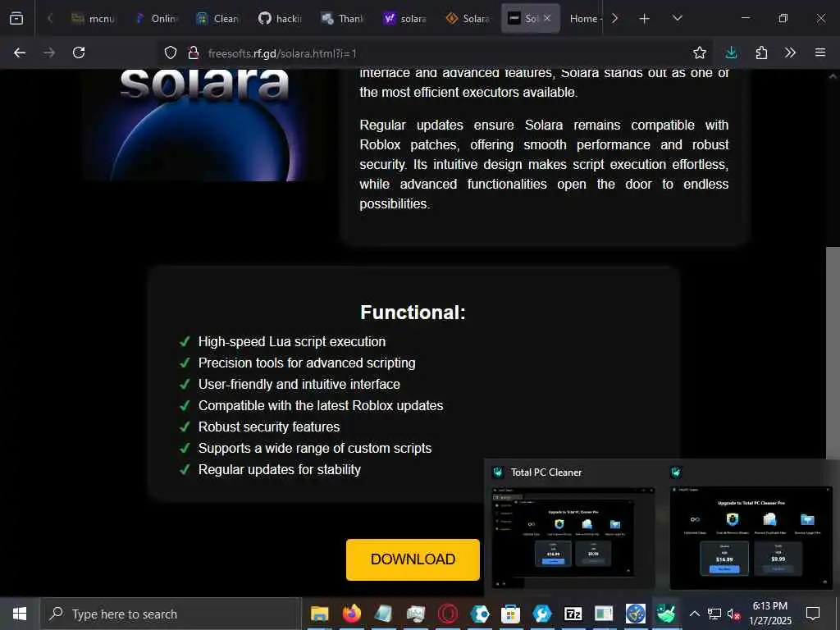Open the clock showing 6:13 PM
The height and width of the screenshot is (630, 840).
[x=769, y=614]
